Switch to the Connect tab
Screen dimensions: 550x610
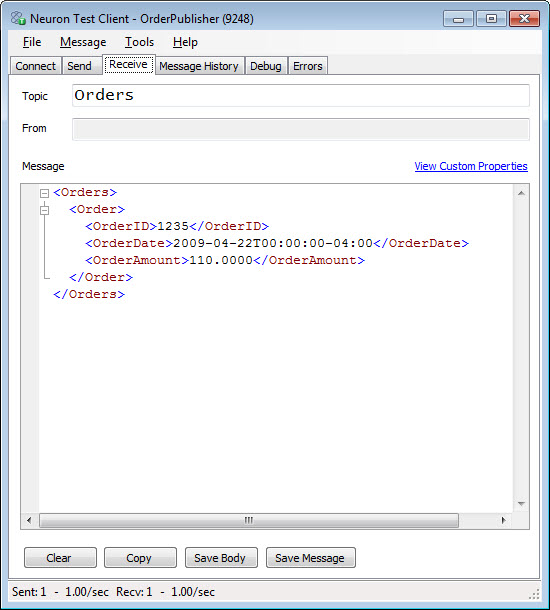point(35,66)
